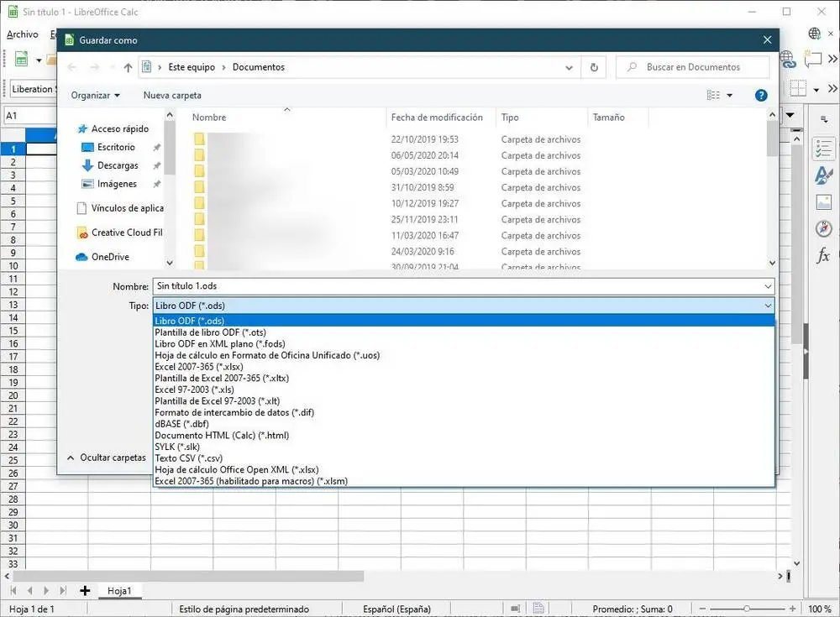Viewport: 840px width, 617px height.
Task: Choose Plantilla de libro ODF (*.ots)
Action: (x=464, y=332)
